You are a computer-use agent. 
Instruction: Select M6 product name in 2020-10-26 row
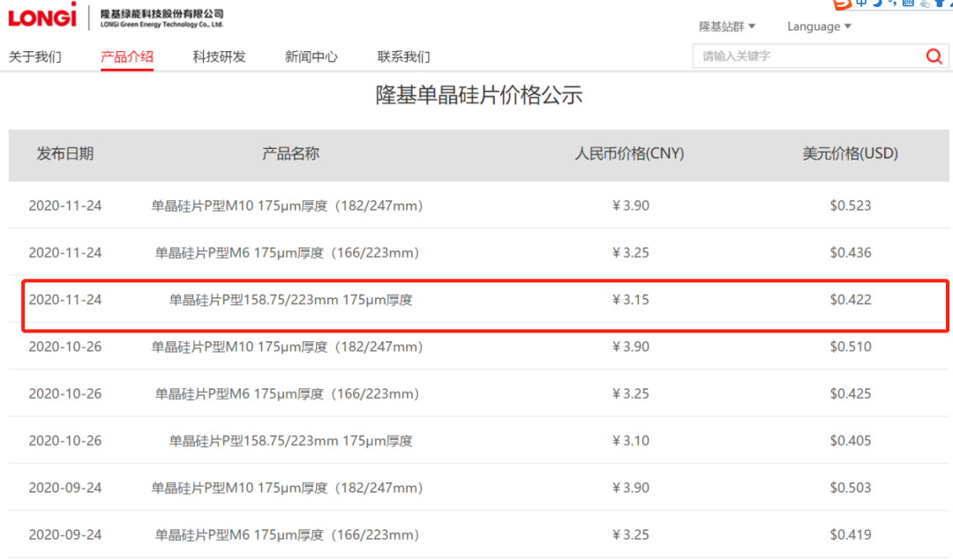[x=287, y=393]
